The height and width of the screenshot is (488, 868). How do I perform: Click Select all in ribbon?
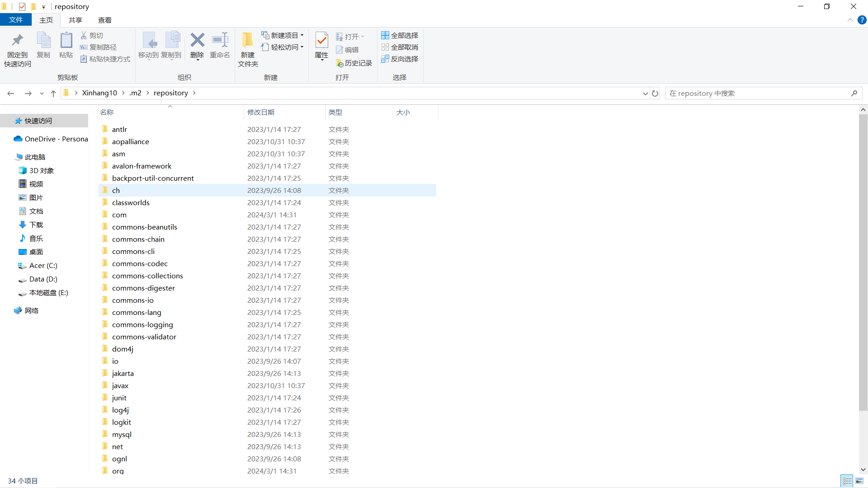pyautogui.click(x=400, y=35)
